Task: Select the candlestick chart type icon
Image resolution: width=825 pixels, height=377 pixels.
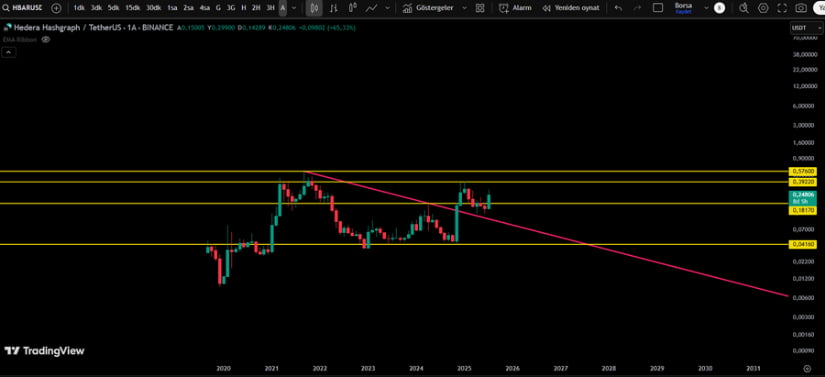Action: click(314, 8)
